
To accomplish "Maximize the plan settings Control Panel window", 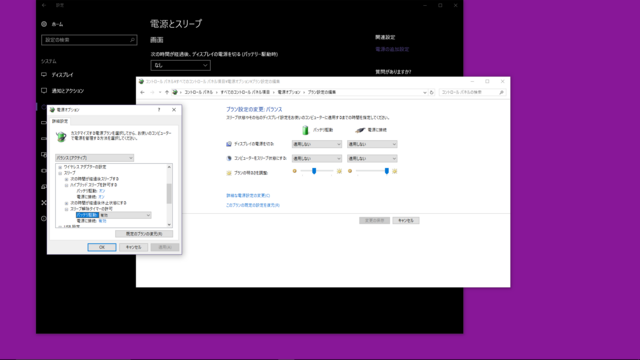I will pyautogui.click(x=487, y=82).
